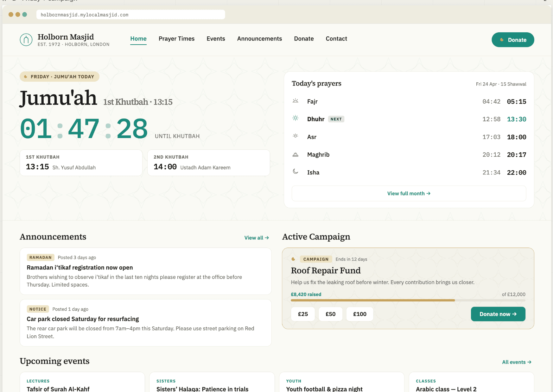This screenshot has height=392, width=553.
Task: Open the Arabic class Level 2 event
Action: (x=472, y=382)
